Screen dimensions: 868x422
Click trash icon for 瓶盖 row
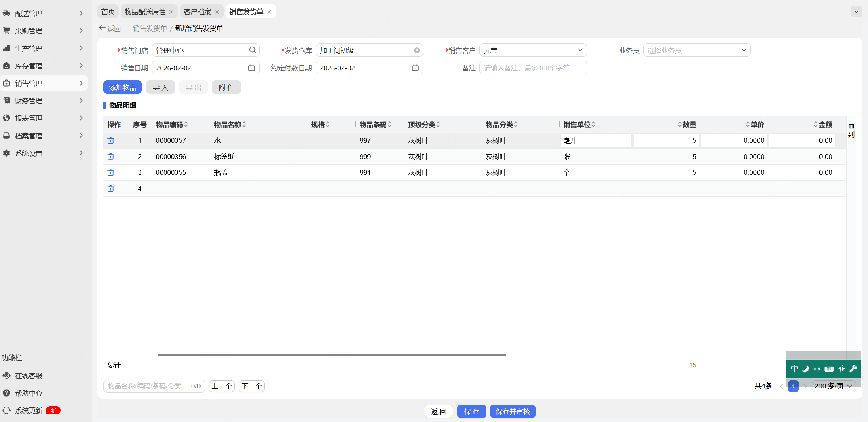(110, 173)
